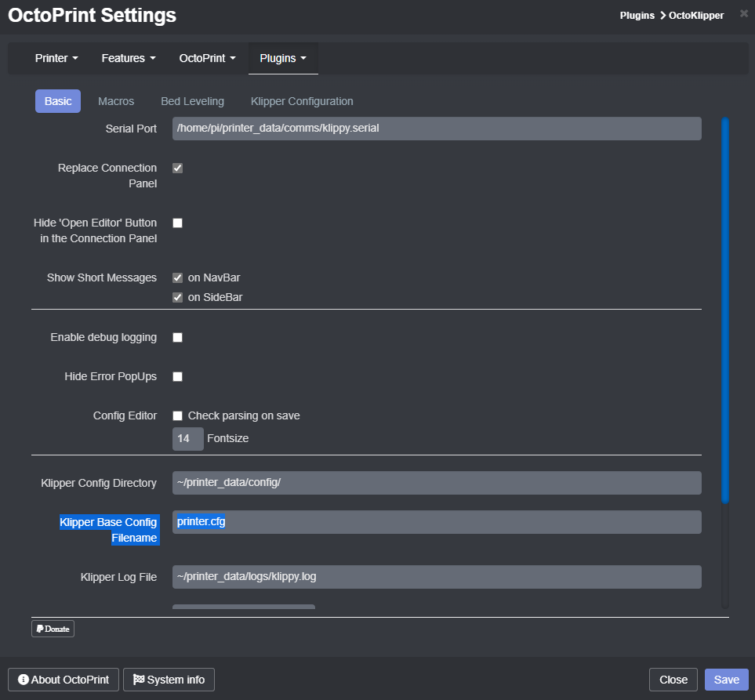Switch to the Macros tab

(116, 101)
